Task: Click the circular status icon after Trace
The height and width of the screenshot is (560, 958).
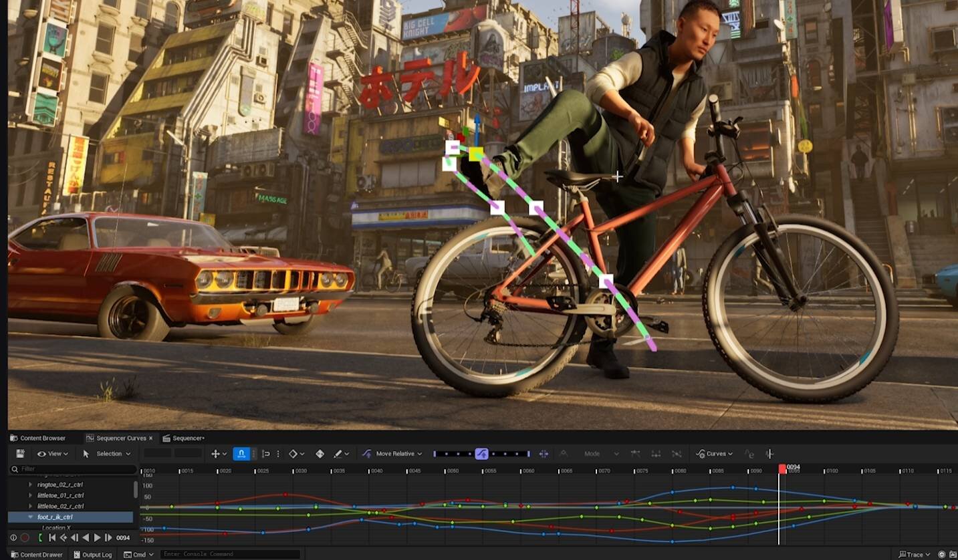Action: point(942,555)
